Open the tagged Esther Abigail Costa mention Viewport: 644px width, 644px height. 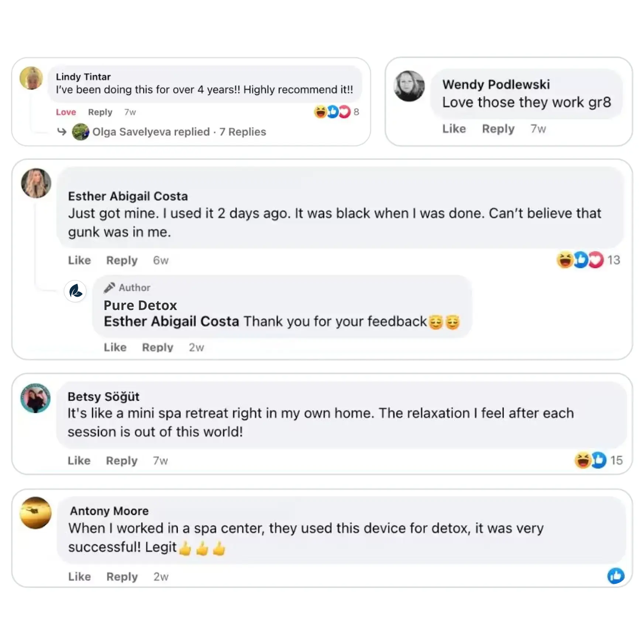point(171,321)
